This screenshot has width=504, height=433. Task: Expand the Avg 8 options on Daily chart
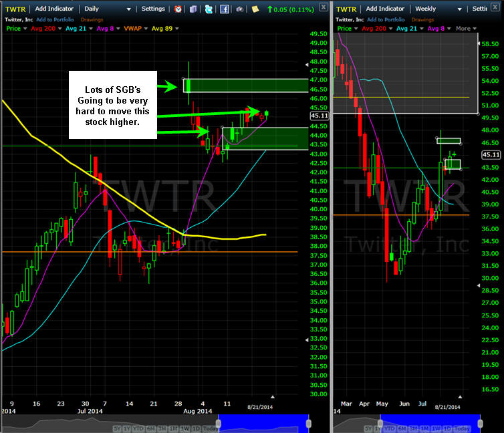pyautogui.click(x=118, y=29)
